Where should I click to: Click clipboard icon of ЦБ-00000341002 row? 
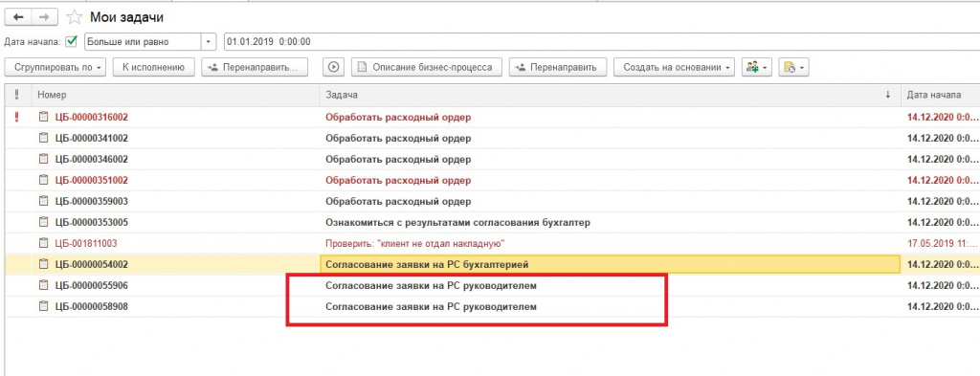coord(43,138)
